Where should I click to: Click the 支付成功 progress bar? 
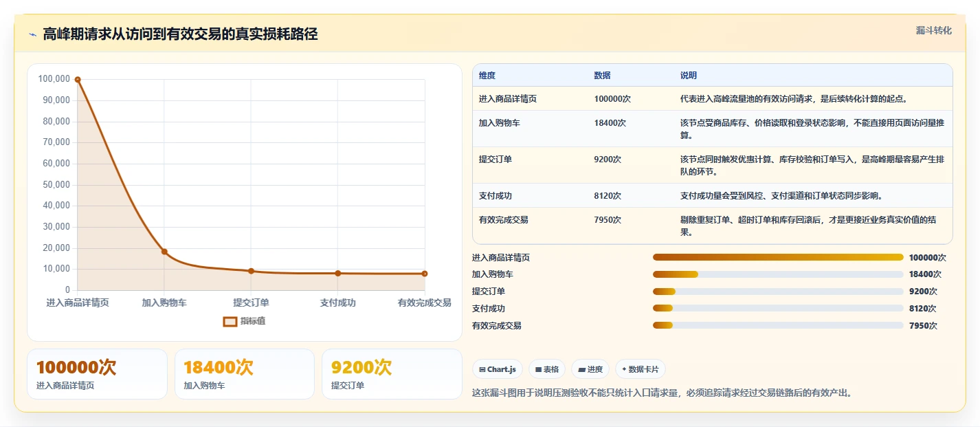click(x=778, y=308)
